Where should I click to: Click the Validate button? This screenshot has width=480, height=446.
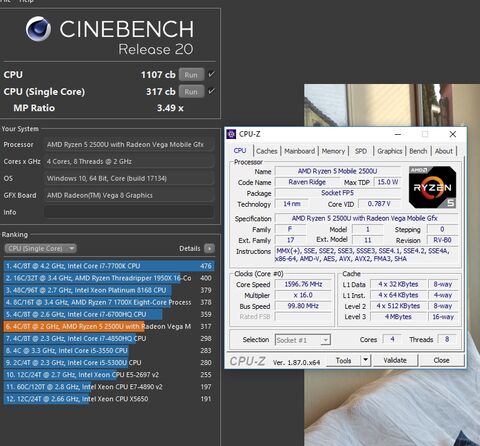[395, 360]
